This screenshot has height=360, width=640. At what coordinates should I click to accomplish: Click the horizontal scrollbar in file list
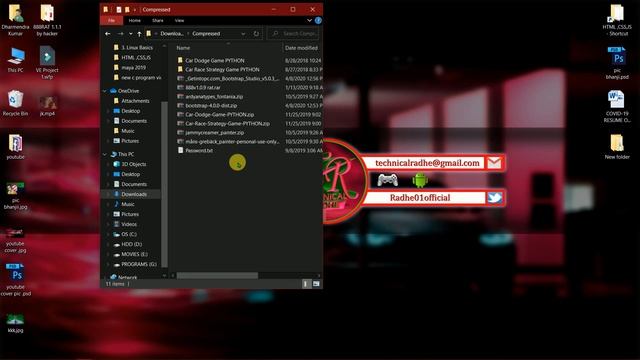(217, 276)
